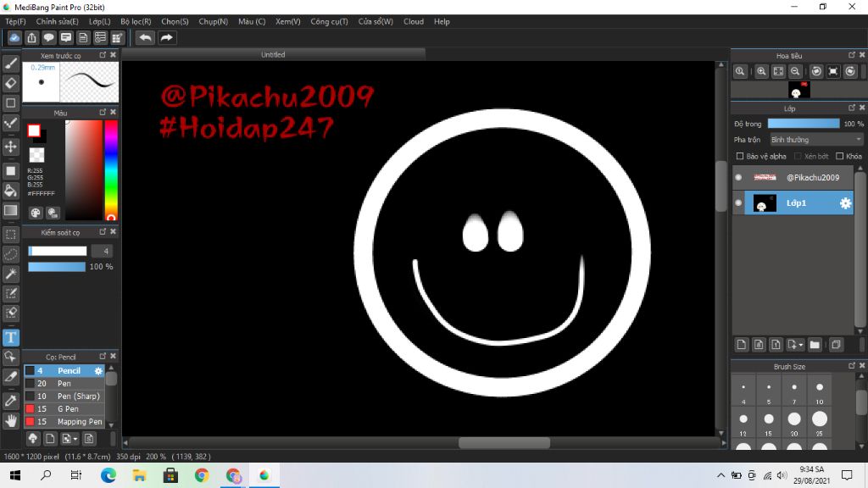Fit canvas to window in navigator

point(778,71)
